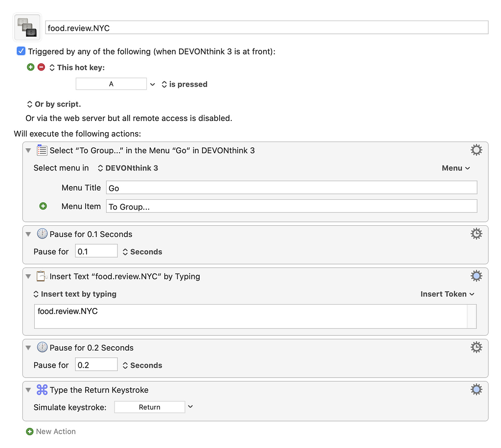Screen dimensions: 501x448
Task: Open the gear settings on the Insert Text action
Action: point(476,276)
